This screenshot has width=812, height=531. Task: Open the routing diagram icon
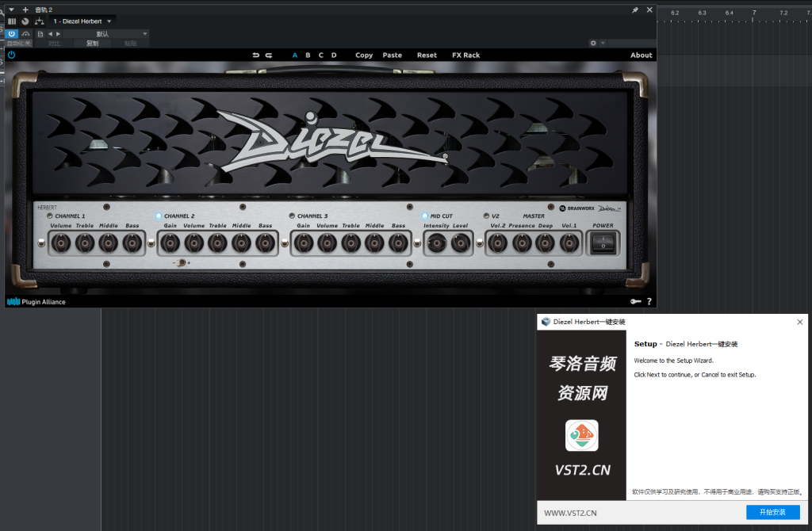pos(40,21)
